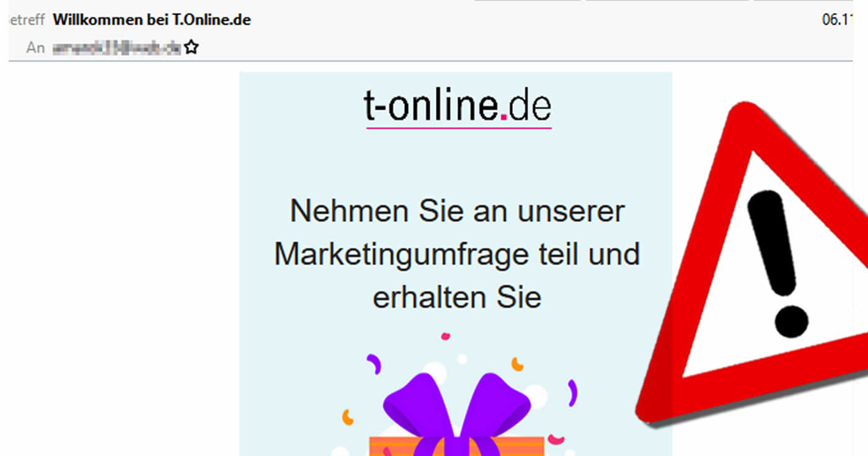Click the 'Nehmen Sie an unserer' headline line
The width and height of the screenshot is (868, 456).
point(457,212)
